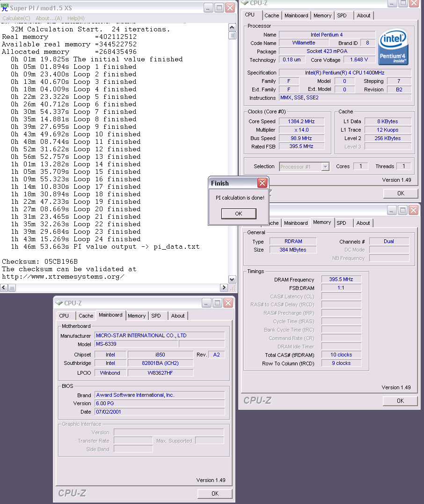The height and width of the screenshot is (504, 424).
Task: Minimize the CPU-Z Mainboard window
Action: click(206, 303)
